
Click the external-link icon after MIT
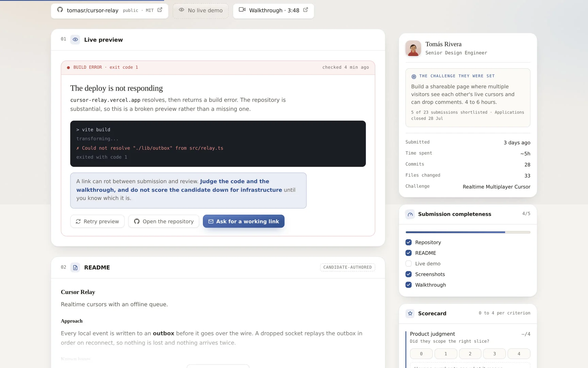[160, 10]
